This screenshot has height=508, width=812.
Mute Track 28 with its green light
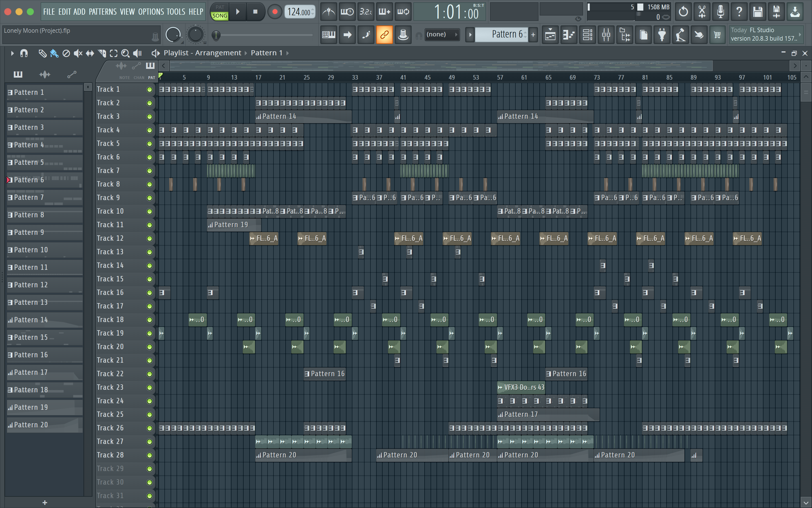tap(150, 455)
